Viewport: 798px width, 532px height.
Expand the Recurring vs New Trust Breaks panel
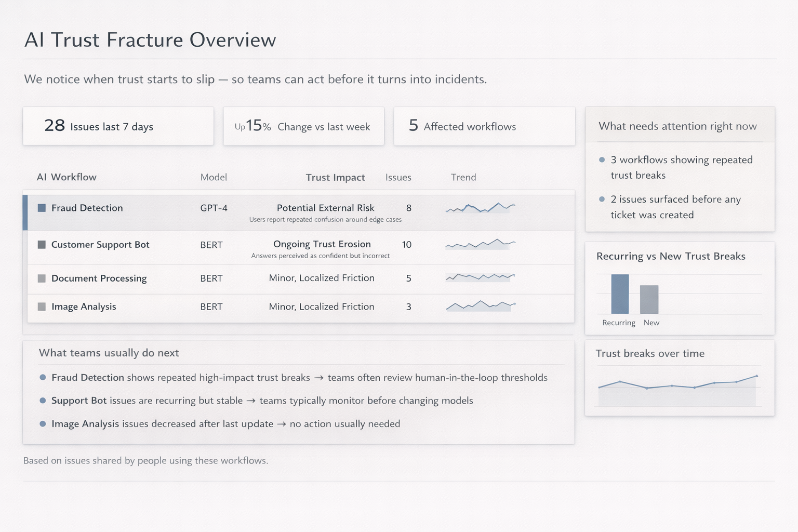pos(671,256)
